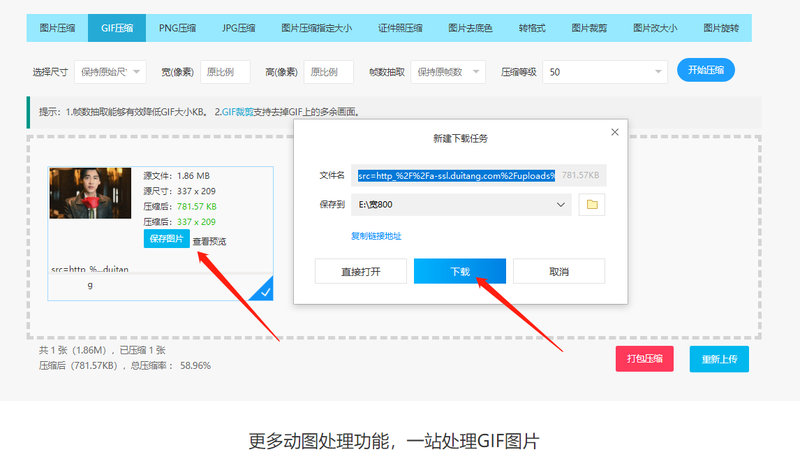Click the 复制链接地址 link
Image resolution: width=800 pixels, height=459 pixels.
tap(376, 236)
